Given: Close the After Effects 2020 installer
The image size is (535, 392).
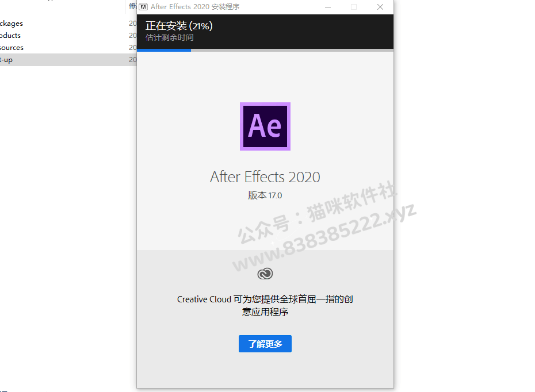Looking at the screenshot, I should (x=380, y=7).
